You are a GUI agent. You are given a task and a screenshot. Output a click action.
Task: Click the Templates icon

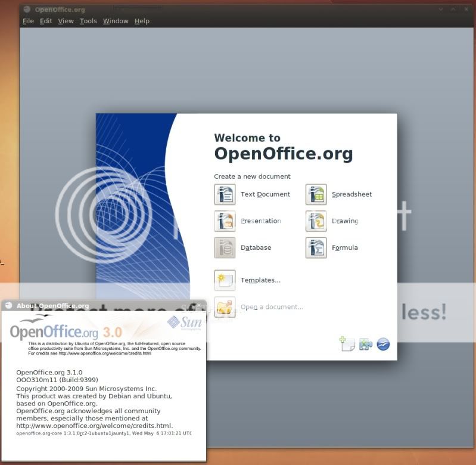tap(225, 280)
